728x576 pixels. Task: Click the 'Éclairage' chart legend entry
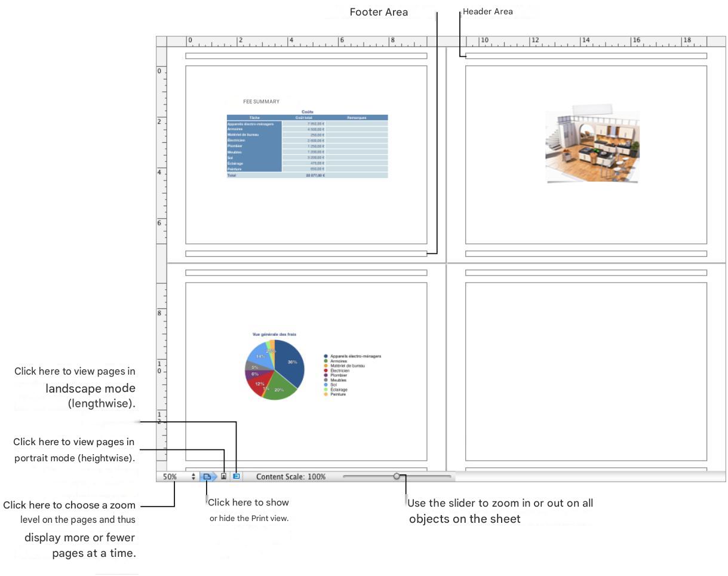click(x=336, y=390)
